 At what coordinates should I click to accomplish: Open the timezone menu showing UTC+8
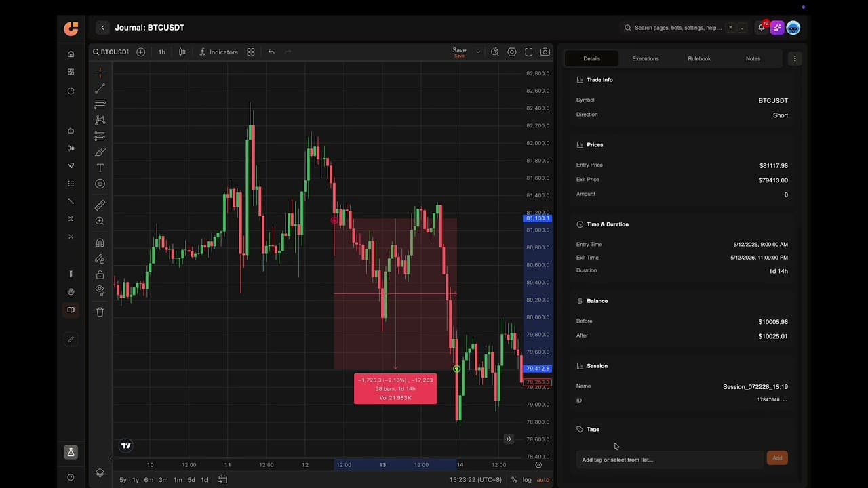click(475, 480)
